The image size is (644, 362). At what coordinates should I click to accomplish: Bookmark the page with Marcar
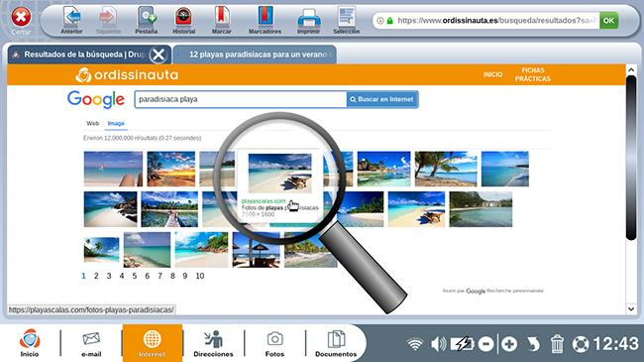pos(222,20)
